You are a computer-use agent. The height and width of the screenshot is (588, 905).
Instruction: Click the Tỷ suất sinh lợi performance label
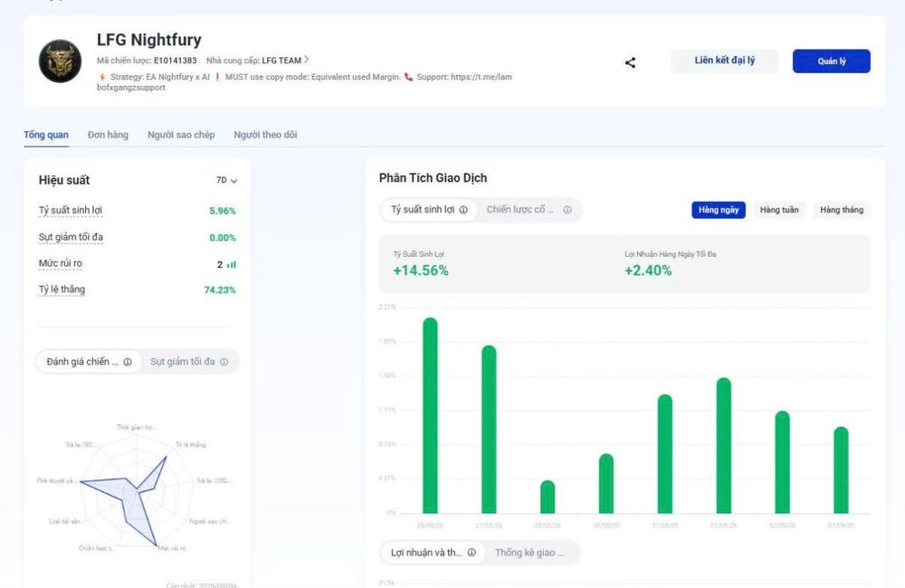71,210
